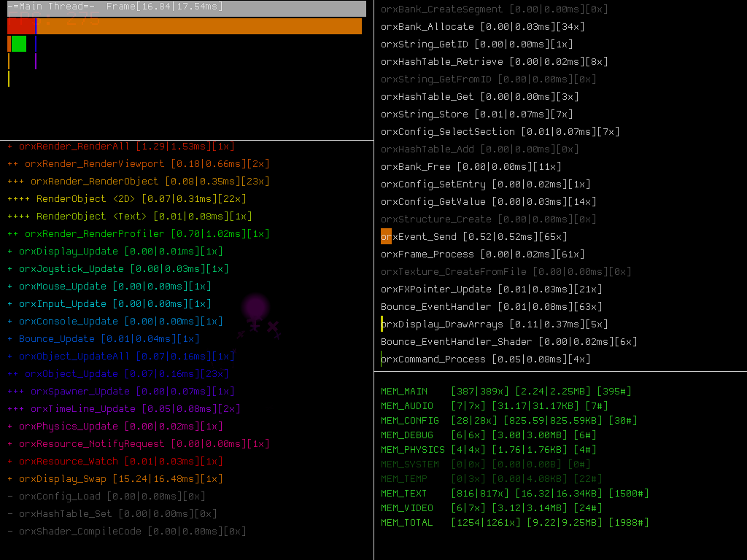Click the orxString_Store row
The width and height of the screenshot is (747, 560).
click(477, 114)
